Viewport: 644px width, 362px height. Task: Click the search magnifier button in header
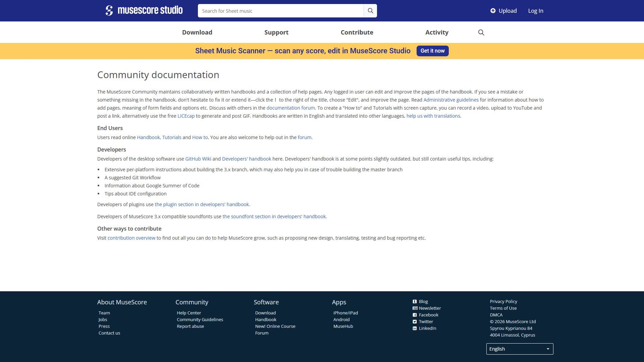pyautogui.click(x=370, y=11)
